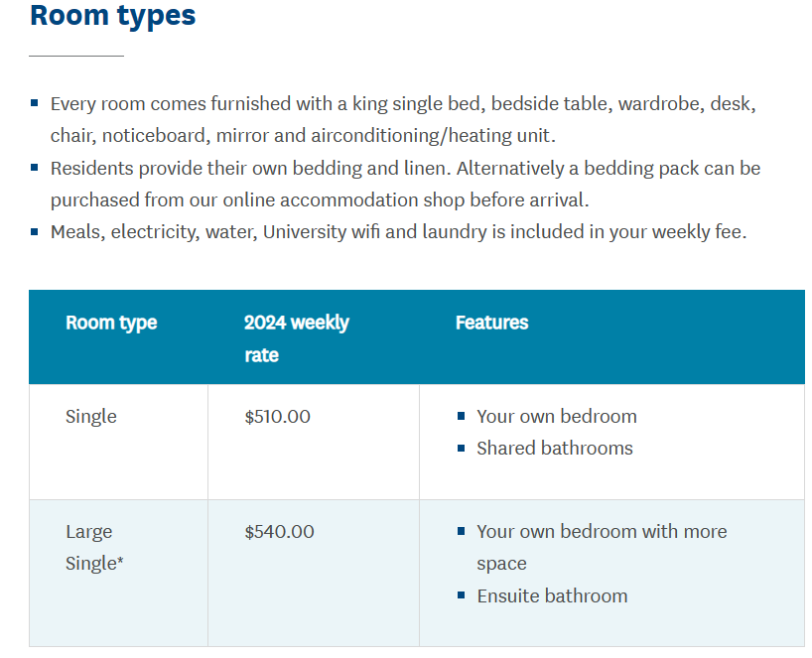Viewport: 812px width, 658px height.
Task: Click the Shared bathrooms feature
Action: [x=555, y=449]
